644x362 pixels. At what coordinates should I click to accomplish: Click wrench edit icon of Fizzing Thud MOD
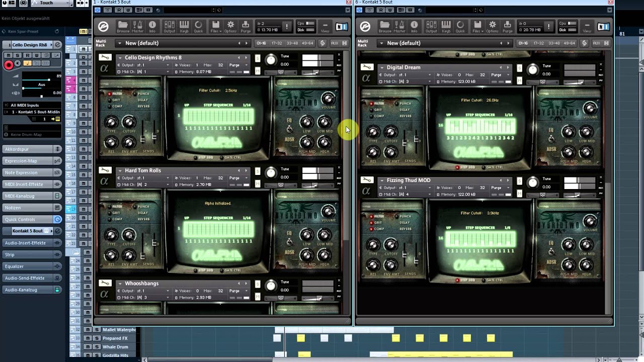367,180
